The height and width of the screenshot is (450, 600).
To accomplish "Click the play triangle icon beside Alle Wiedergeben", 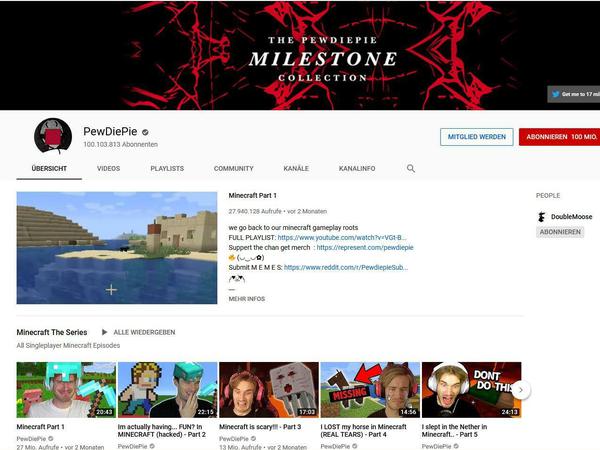I will point(104,332).
